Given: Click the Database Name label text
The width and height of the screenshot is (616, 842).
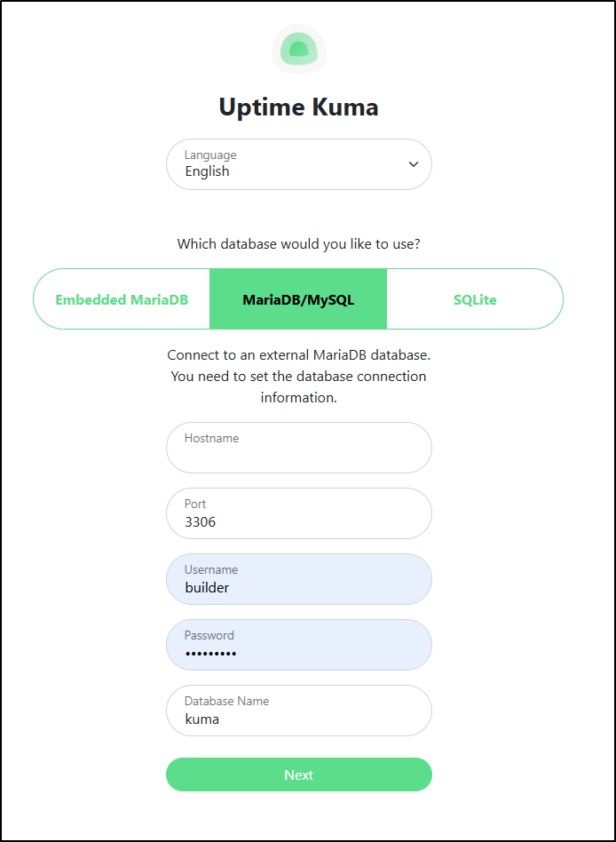Looking at the screenshot, I should 226,701.
